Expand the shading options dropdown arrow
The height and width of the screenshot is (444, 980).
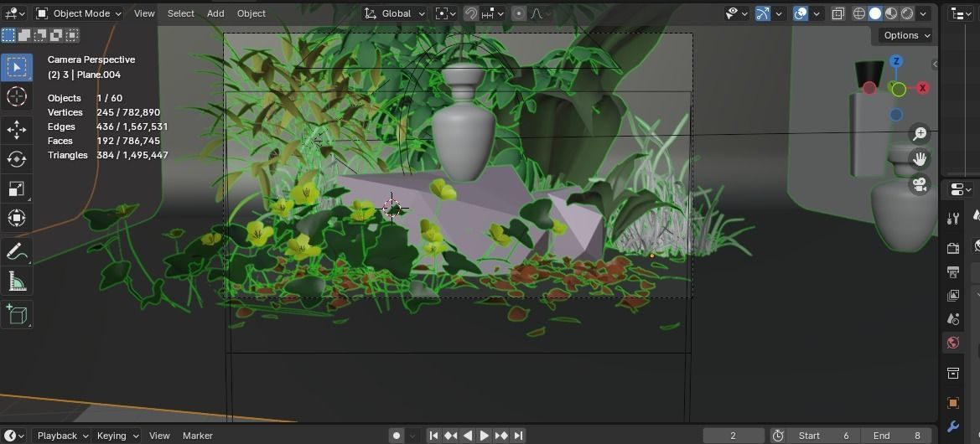pyautogui.click(x=923, y=13)
